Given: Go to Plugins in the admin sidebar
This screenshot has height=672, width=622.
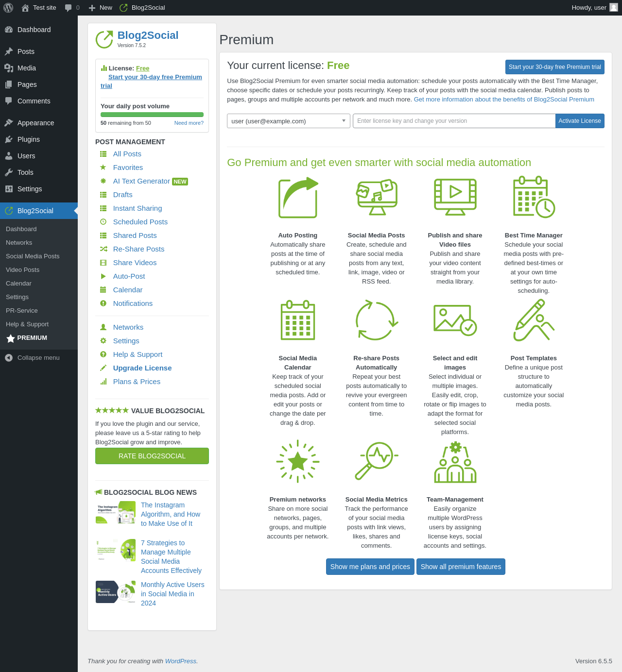Looking at the screenshot, I should tap(39, 139).
